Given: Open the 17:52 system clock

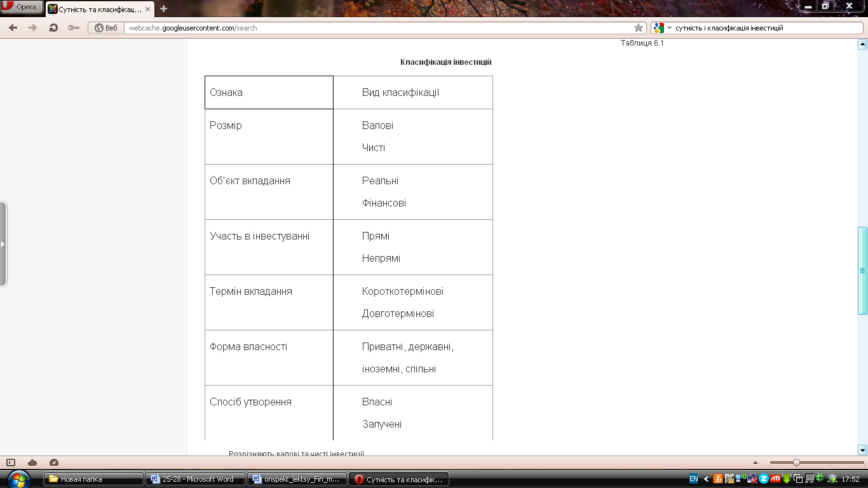Looking at the screenshot, I should [x=850, y=479].
